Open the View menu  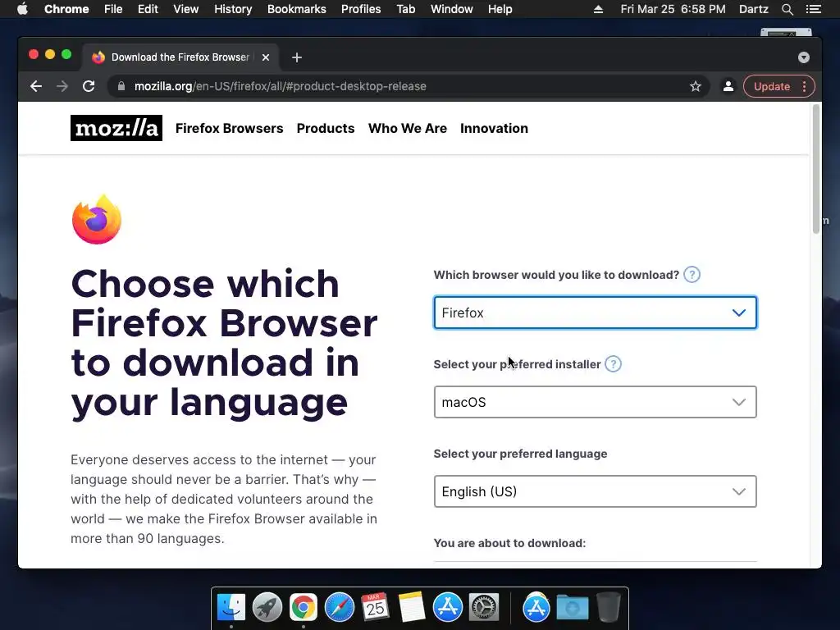[x=186, y=9]
